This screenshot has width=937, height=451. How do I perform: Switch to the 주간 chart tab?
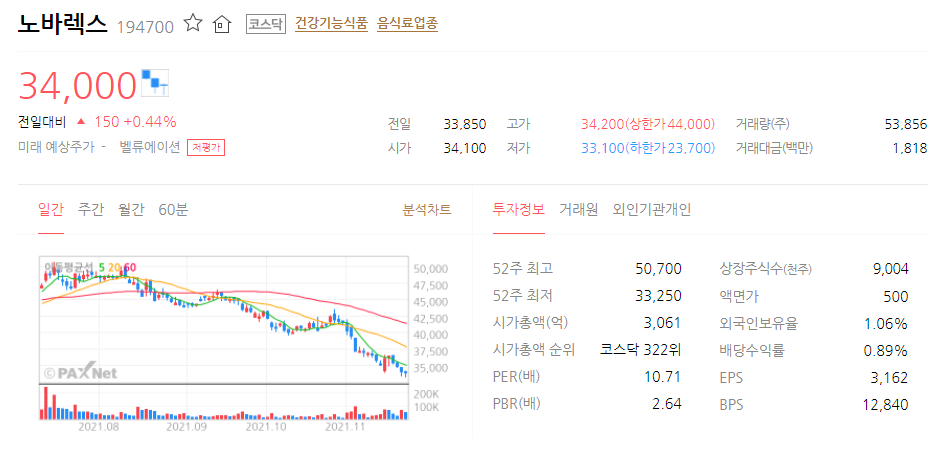[91, 210]
